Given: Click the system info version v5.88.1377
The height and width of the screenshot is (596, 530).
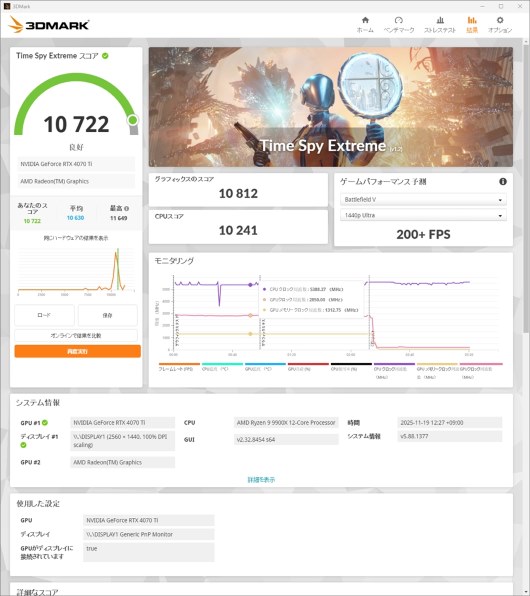Looking at the screenshot, I should [x=450, y=436].
